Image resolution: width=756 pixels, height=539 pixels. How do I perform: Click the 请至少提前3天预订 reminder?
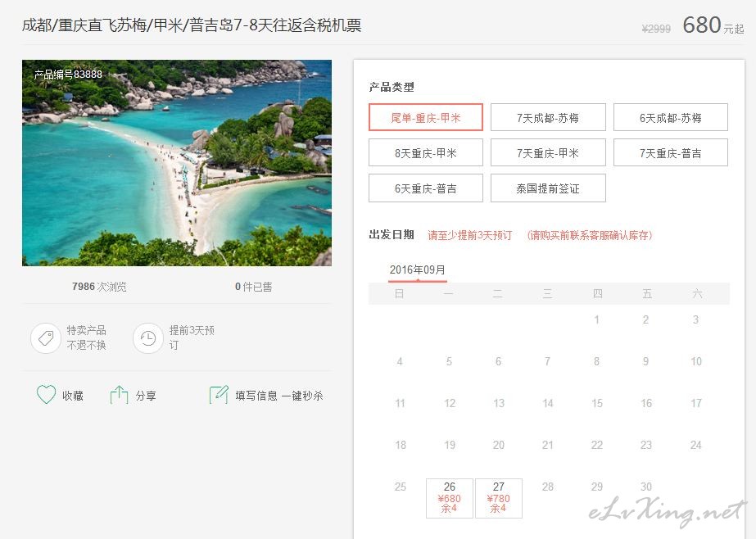(x=469, y=235)
